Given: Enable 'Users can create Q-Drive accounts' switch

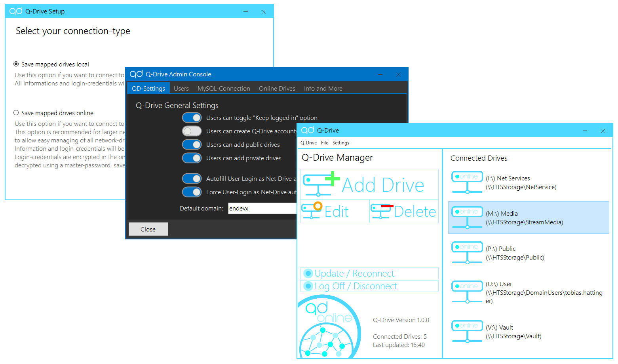Looking at the screenshot, I should 192,131.
